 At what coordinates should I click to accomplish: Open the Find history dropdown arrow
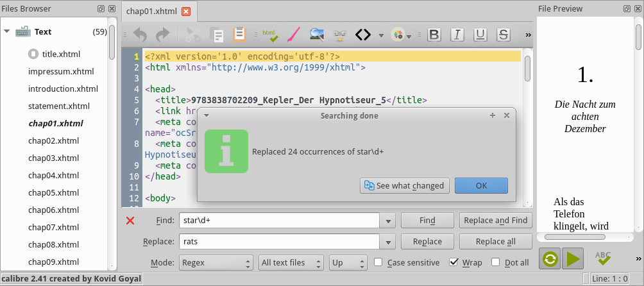387,221
